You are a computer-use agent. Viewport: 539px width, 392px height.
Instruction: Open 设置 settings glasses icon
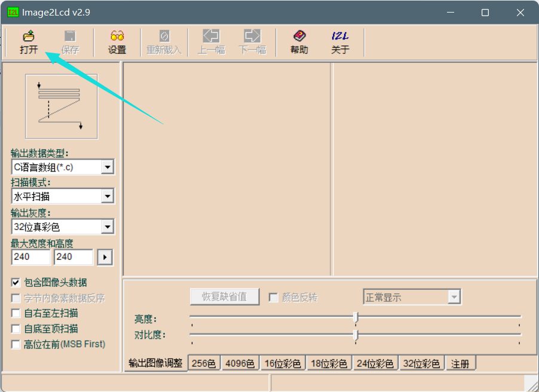click(x=117, y=36)
